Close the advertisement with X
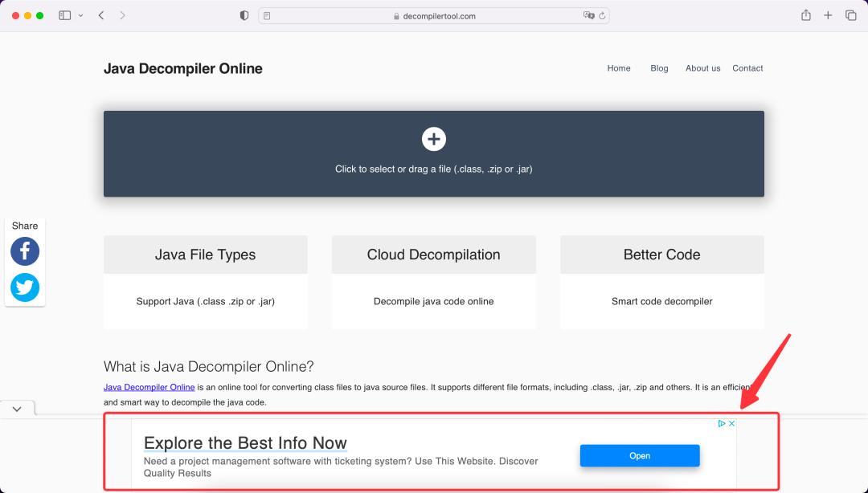The image size is (868, 493). tap(731, 423)
